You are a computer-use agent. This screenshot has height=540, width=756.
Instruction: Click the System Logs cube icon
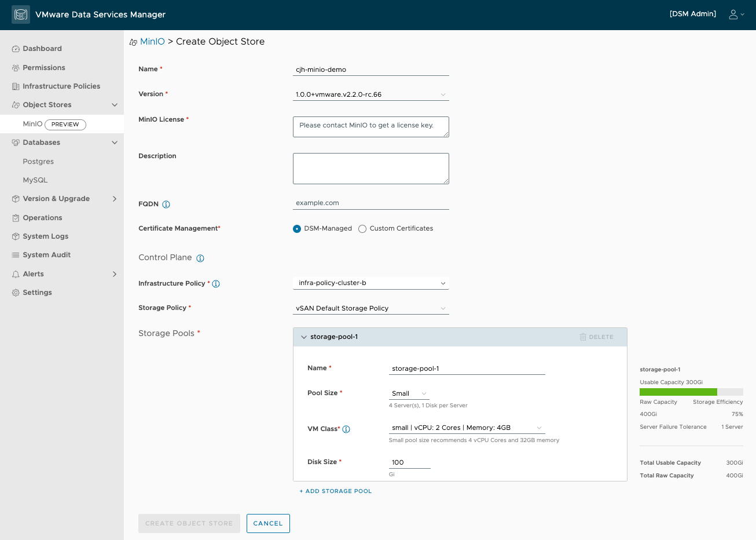pos(16,236)
